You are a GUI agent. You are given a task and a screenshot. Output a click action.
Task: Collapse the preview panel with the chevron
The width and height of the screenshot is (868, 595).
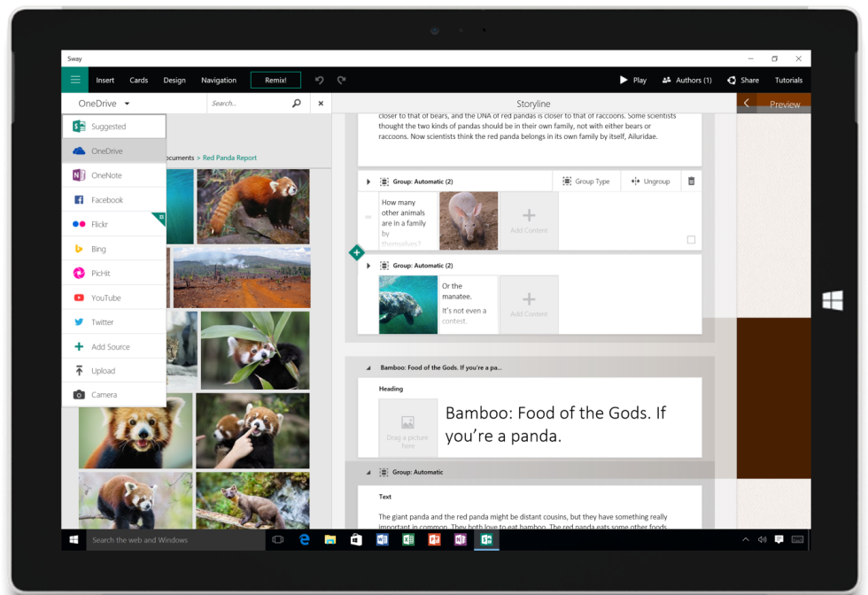coord(746,104)
